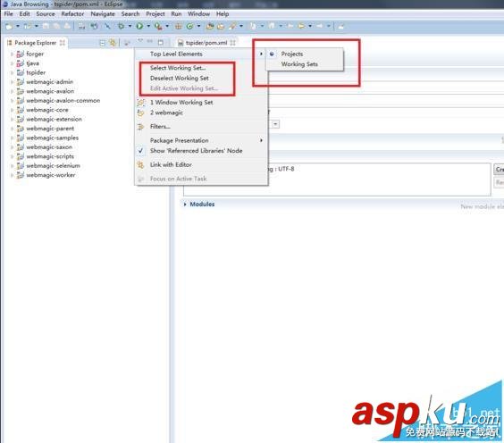504x443 pixels.
Task: Toggle Show 'Referenced Libraries' Node option
Action: tap(196, 151)
